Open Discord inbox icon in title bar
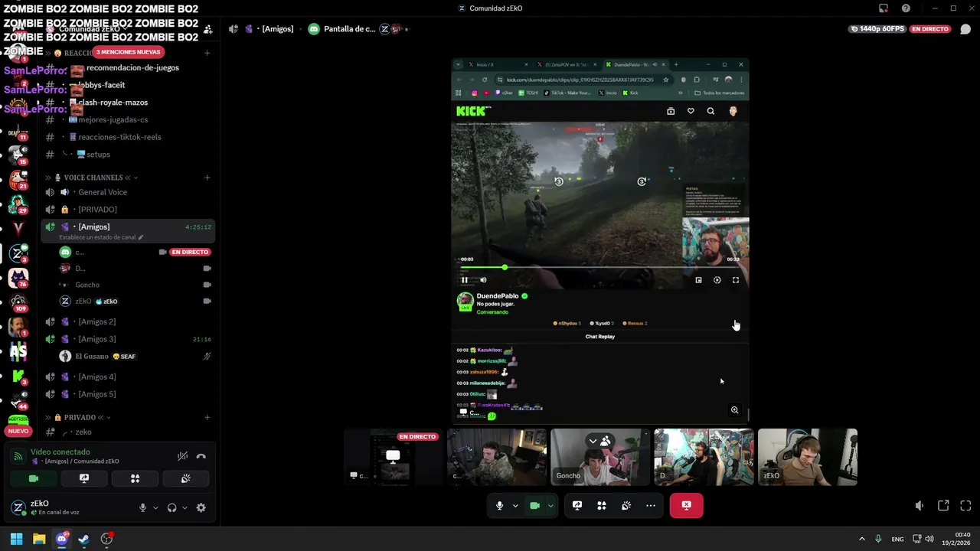Image resolution: width=980 pixels, height=551 pixels. (x=884, y=8)
